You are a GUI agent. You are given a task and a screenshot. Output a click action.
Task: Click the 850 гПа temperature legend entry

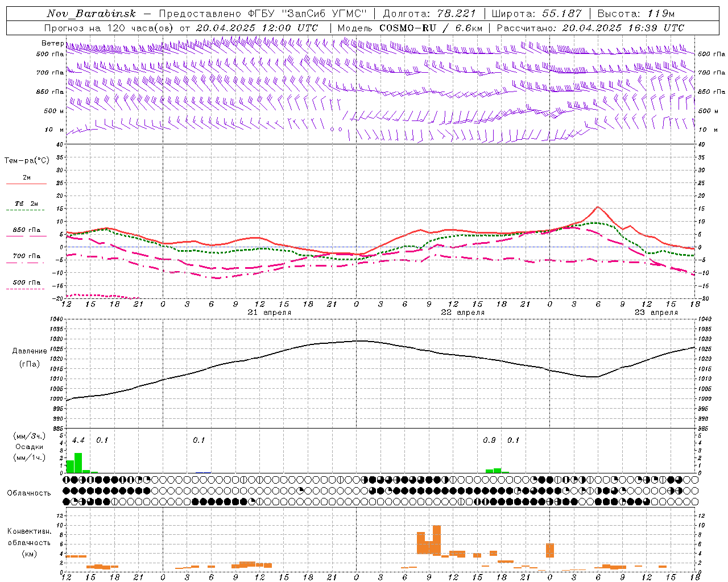[x=26, y=230]
